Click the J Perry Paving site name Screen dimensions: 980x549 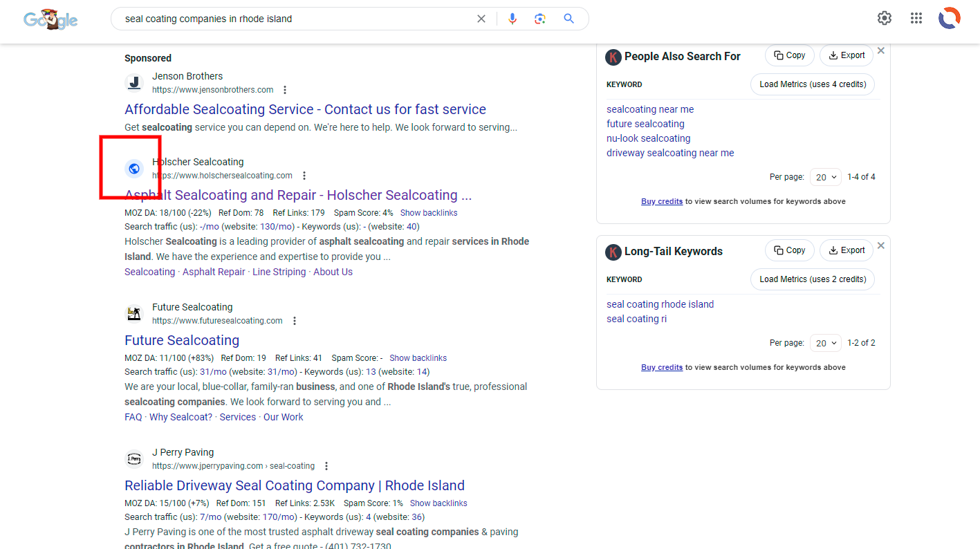point(183,452)
